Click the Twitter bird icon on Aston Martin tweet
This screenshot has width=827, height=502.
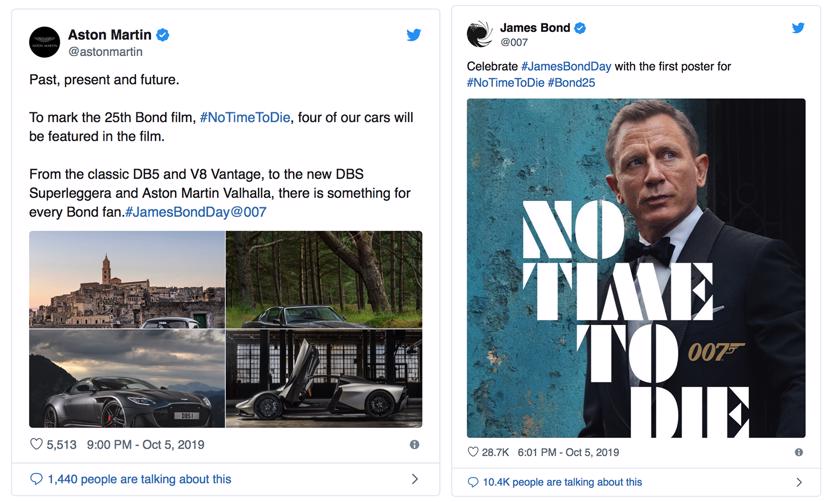coord(413,35)
